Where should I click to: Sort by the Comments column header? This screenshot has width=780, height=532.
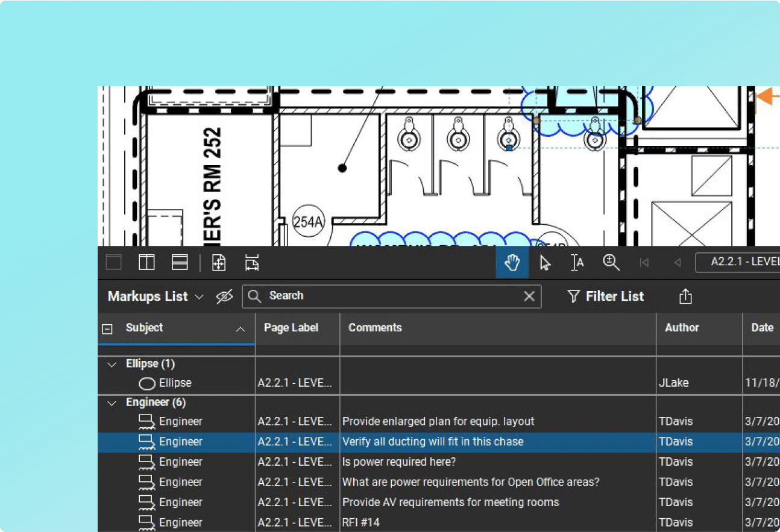[x=375, y=328]
